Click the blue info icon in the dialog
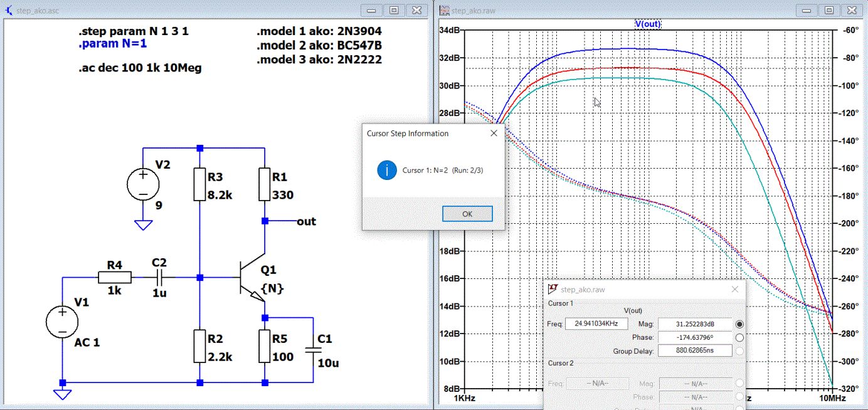 tap(387, 170)
